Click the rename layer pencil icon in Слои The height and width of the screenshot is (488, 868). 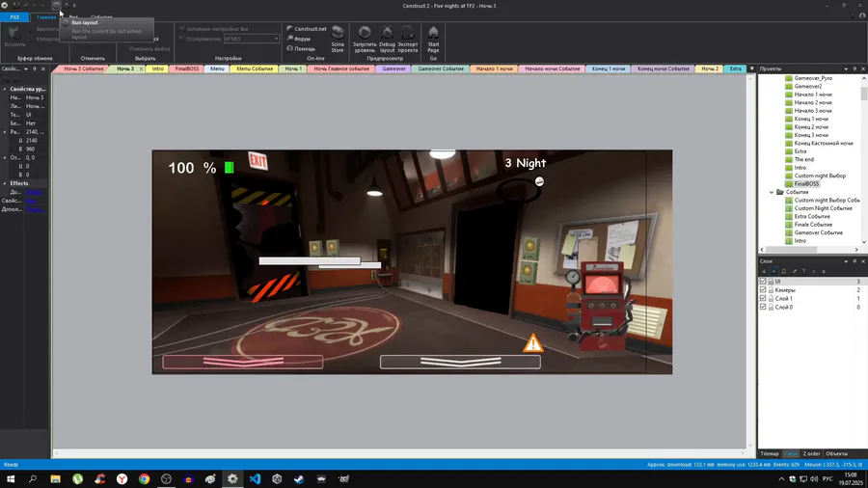coord(794,272)
